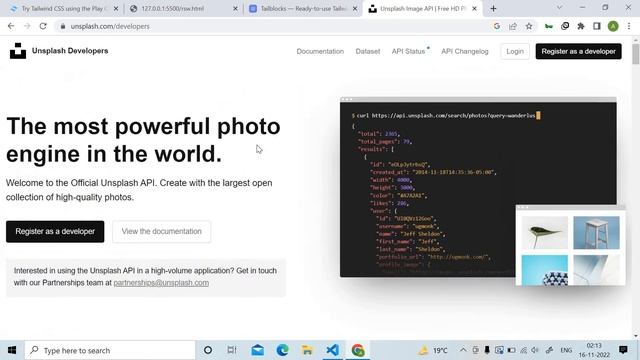Image resolution: width=640 pixels, height=360 pixels.
Task: Open a new browser tab
Action: pos(493,9)
